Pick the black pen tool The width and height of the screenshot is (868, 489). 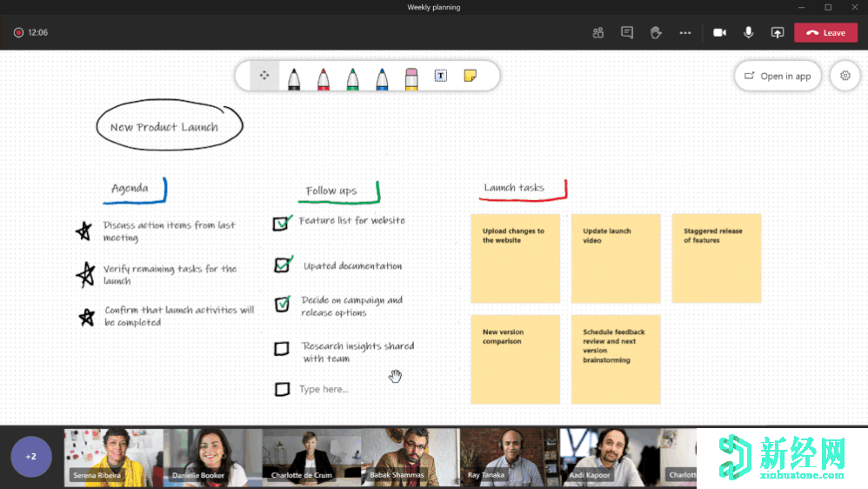click(294, 78)
